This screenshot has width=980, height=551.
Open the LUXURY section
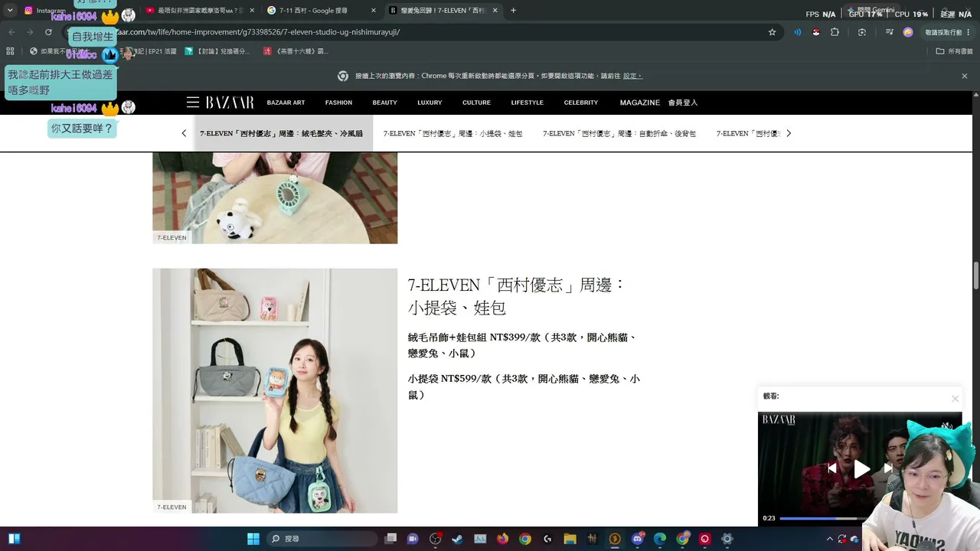coord(430,103)
